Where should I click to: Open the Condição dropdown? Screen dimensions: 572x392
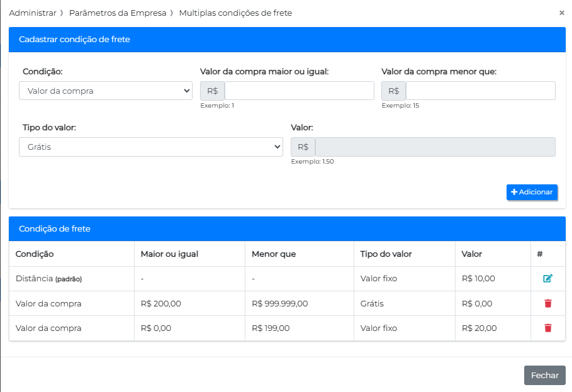tap(106, 91)
